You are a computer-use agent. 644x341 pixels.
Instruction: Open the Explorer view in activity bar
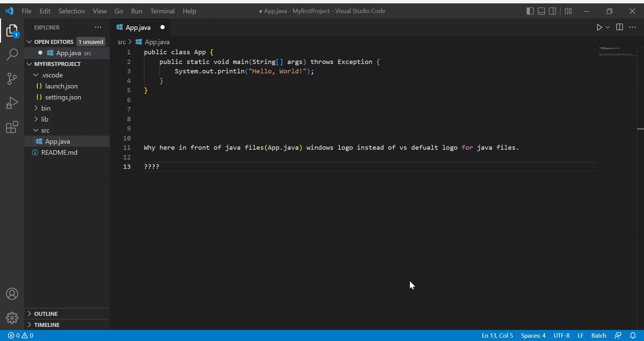[12, 31]
